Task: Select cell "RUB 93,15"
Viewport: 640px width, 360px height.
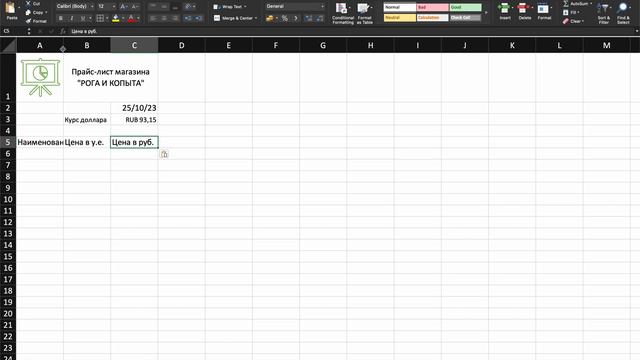Action: coord(134,120)
